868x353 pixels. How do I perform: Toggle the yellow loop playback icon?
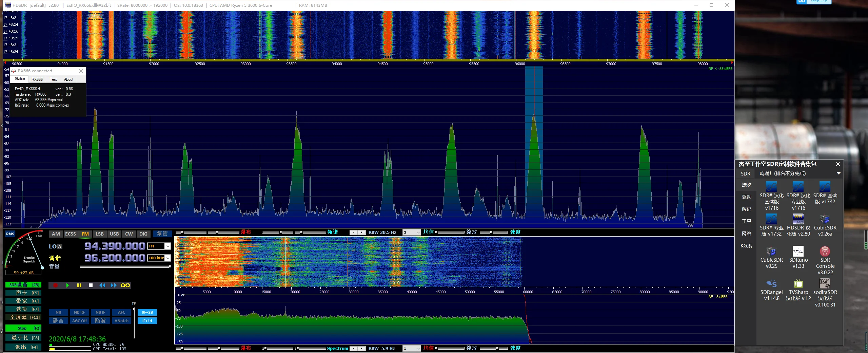[125, 285]
